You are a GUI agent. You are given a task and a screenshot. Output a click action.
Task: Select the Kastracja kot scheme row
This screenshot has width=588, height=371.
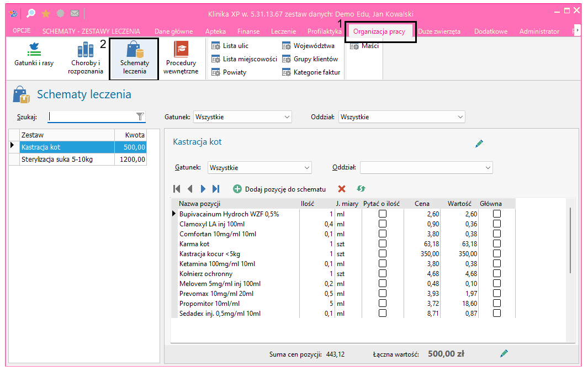click(x=78, y=147)
